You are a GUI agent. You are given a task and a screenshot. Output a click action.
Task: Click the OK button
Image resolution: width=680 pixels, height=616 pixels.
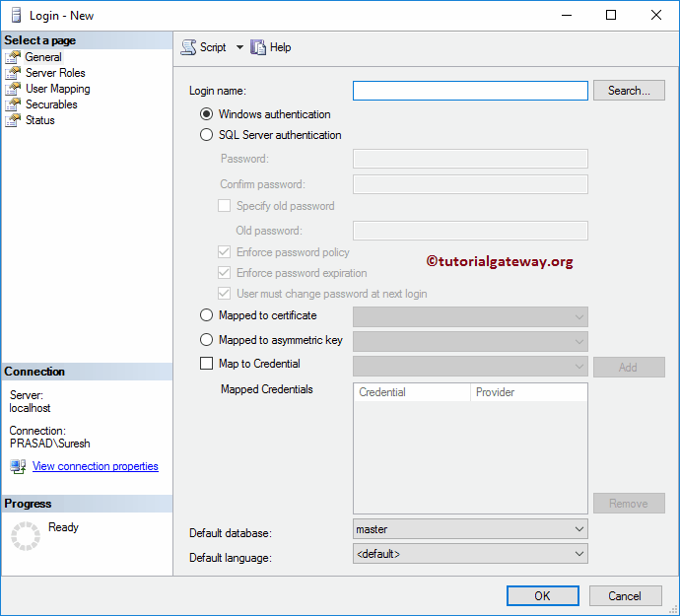(x=543, y=596)
